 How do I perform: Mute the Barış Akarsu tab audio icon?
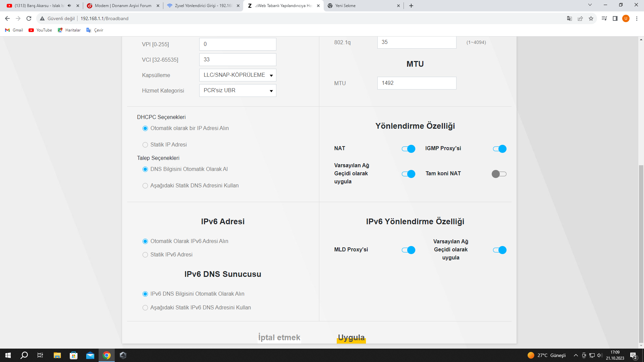[69, 6]
